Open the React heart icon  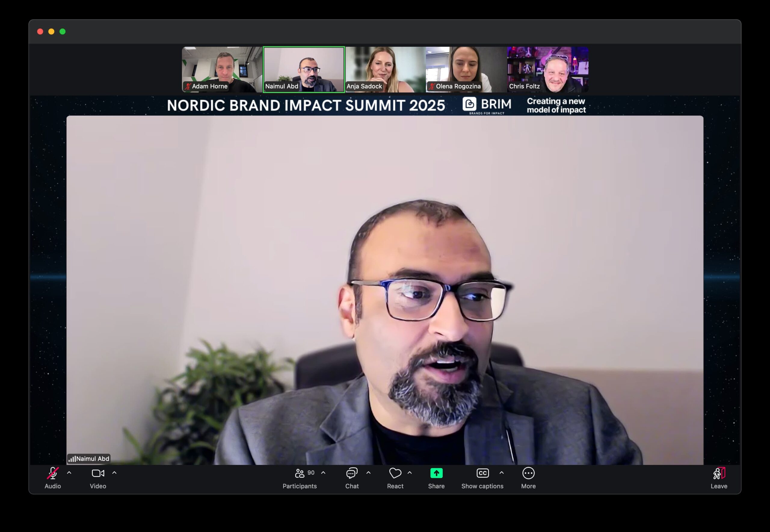click(x=395, y=473)
